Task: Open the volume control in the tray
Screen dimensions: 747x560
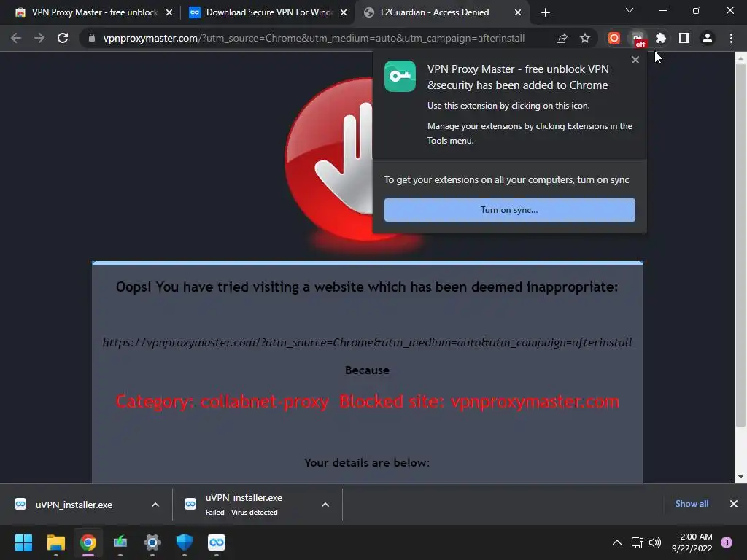Action: click(x=656, y=542)
